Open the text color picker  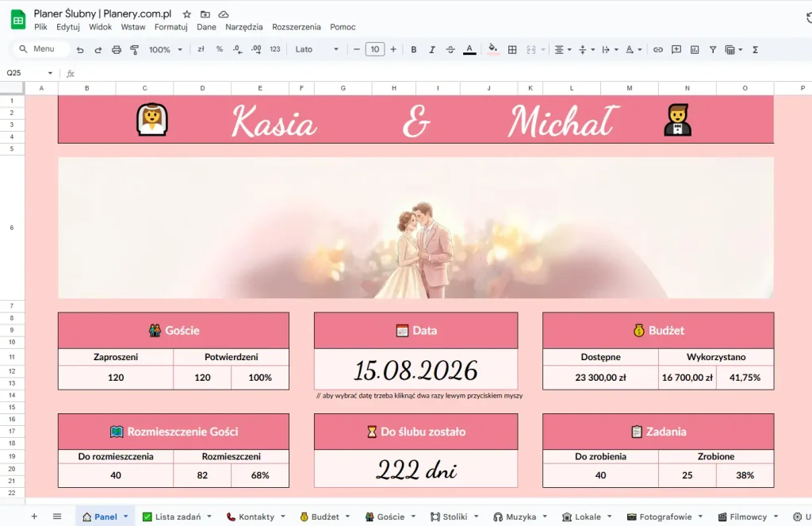pos(469,50)
